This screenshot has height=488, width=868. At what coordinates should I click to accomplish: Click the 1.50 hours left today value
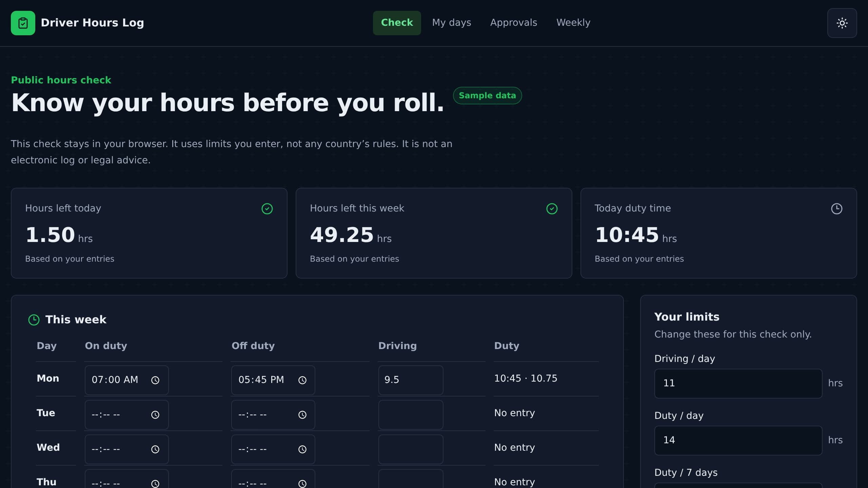(50, 235)
